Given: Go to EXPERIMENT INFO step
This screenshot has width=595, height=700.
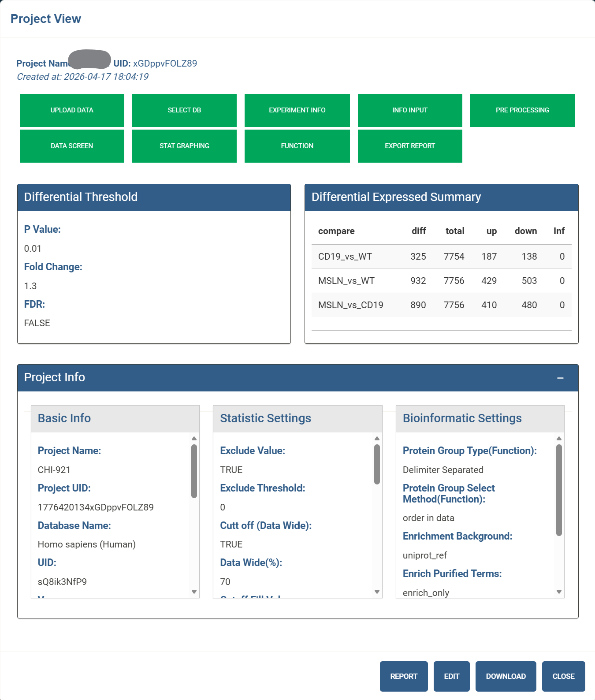Looking at the screenshot, I should click(297, 110).
